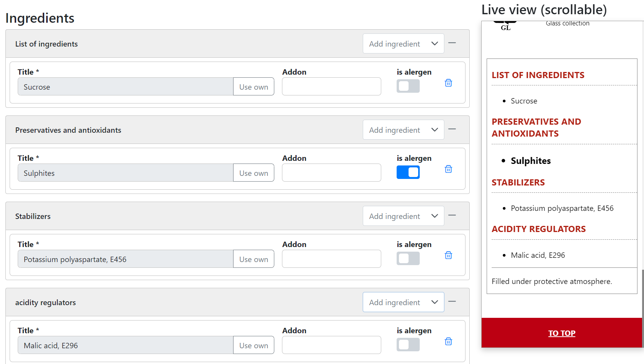Open Add ingredient dropdown in List of ingredients
Viewport: 644px width, 364px height.
403,44
